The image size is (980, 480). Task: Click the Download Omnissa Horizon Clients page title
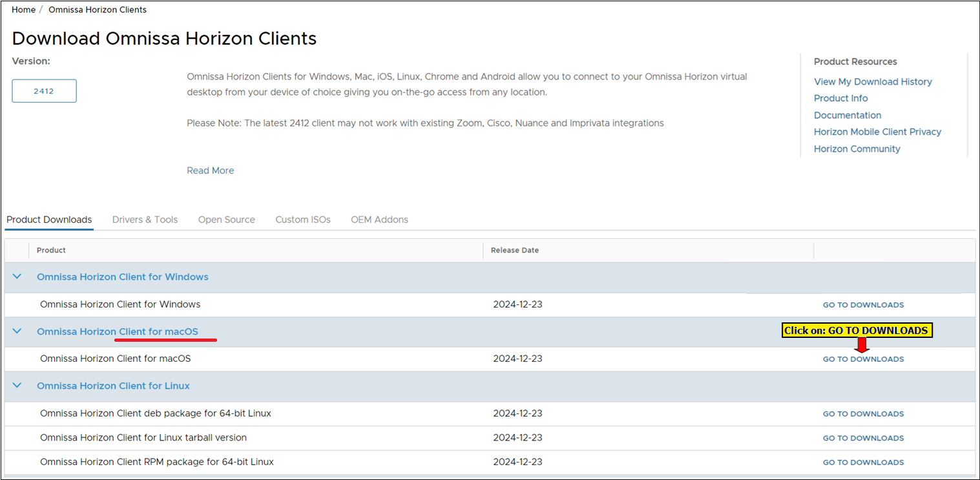click(x=164, y=39)
